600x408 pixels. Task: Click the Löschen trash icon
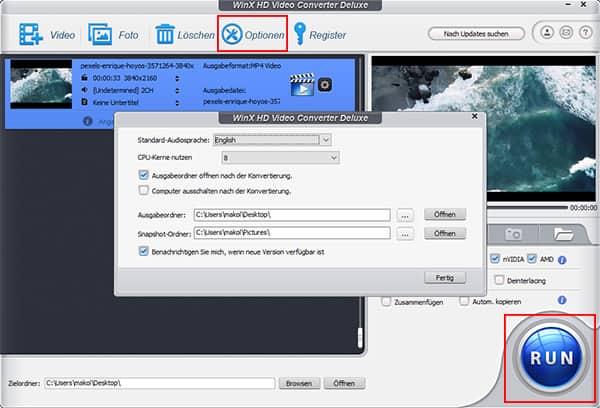pos(165,34)
